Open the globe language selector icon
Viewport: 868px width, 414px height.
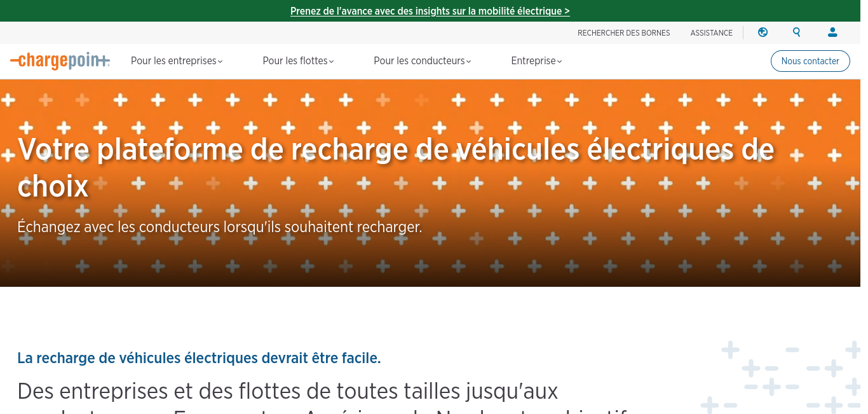(x=763, y=32)
